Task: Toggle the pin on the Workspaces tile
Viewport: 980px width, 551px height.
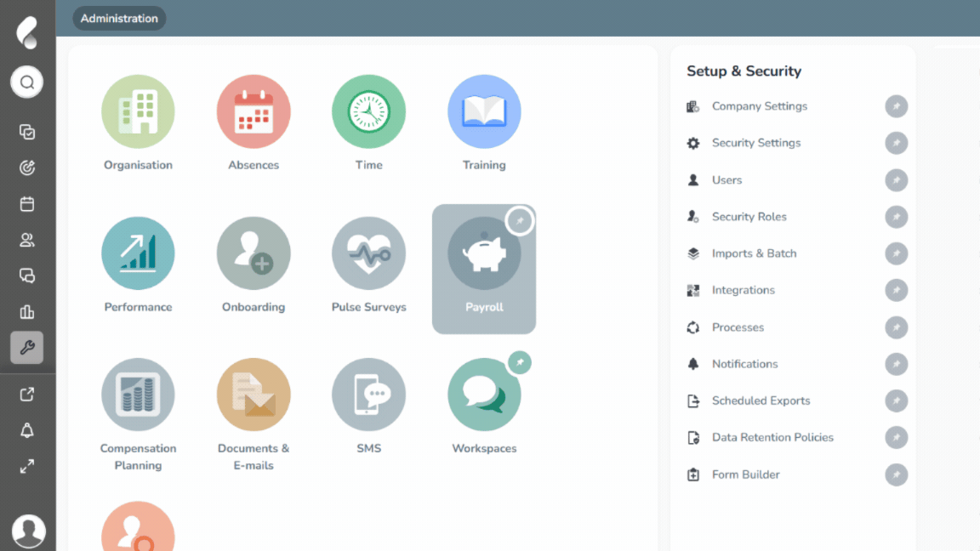Action: (x=520, y=362)
